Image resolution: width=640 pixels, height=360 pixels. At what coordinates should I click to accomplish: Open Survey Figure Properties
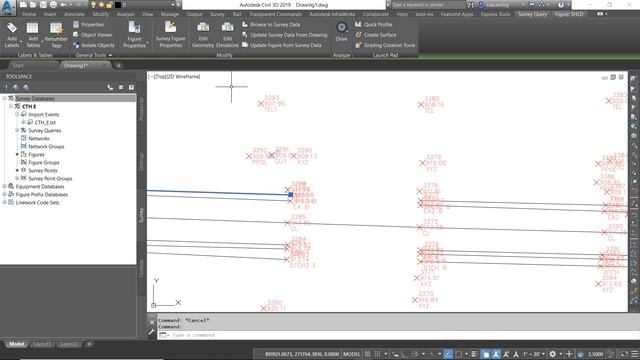[171, 35]
